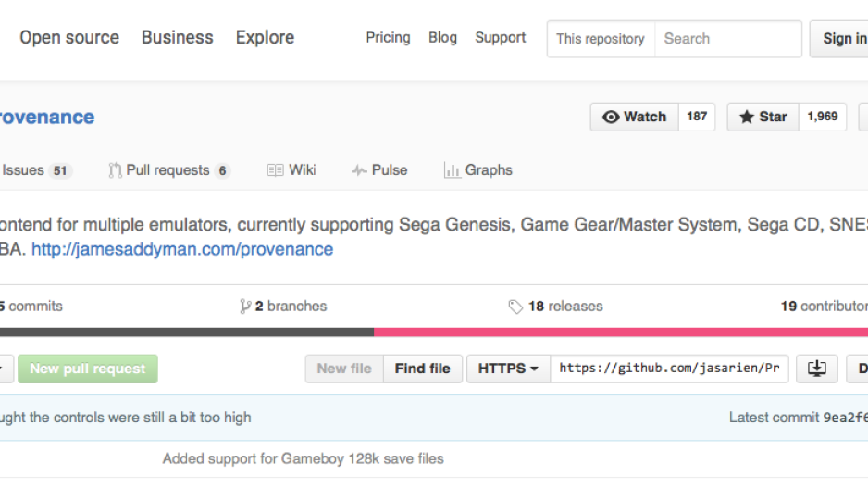Click the Issues count badge 51
The height and width of the screenshot is (488, 868).
tap(60, 170)
